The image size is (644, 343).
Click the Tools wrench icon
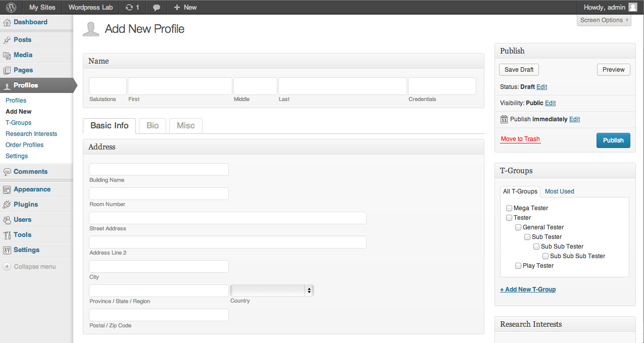point(7,235)
